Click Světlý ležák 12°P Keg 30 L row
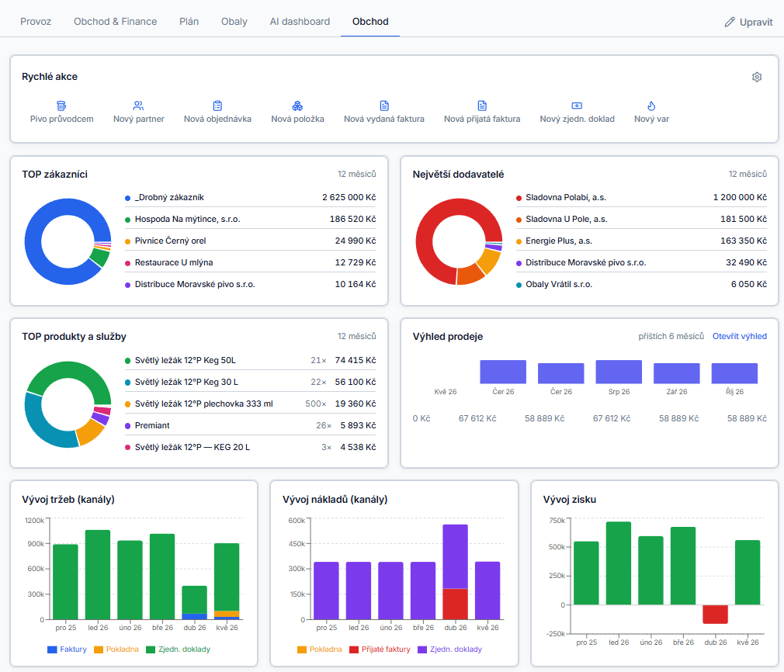This screenshot has width=784, height=672. [250, 382]
